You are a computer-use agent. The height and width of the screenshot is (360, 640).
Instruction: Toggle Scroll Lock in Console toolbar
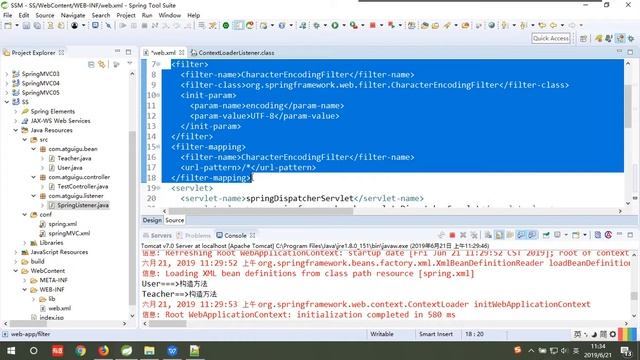pyautogui.click(x=499, y=235)
